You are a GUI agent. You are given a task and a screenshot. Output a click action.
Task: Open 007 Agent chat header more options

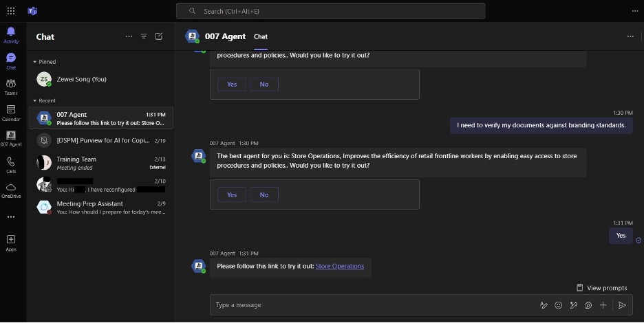pos(630,36)
